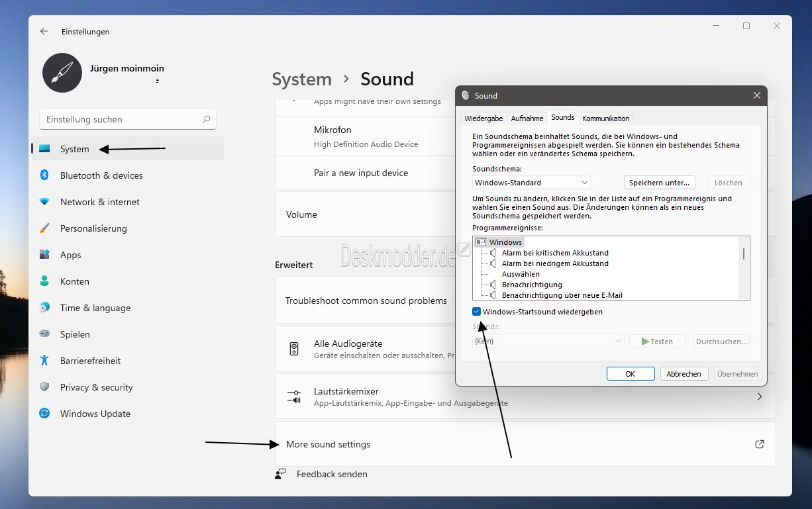Open the Apps icon in the sidebar
The image size is (812, 509).
coord(44,255)
